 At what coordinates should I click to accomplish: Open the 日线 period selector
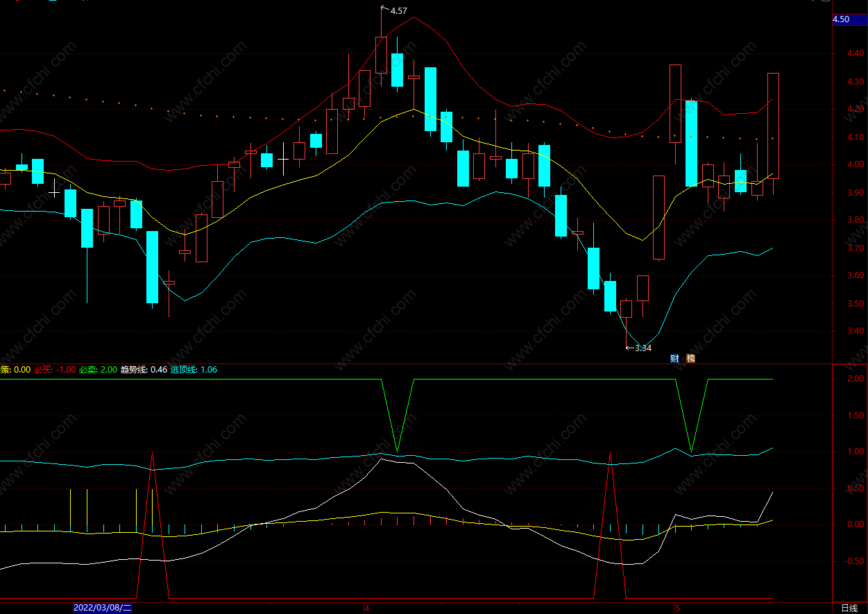(x=849, y=608)
